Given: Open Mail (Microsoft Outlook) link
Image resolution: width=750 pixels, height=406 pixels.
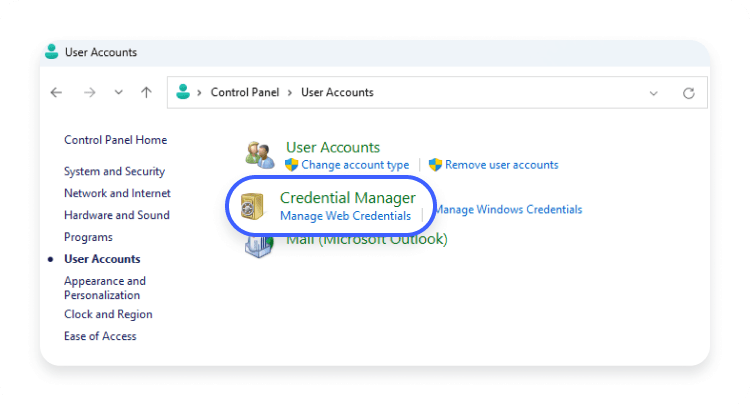Looking at the screenshot, I should (x=366, y=239).
